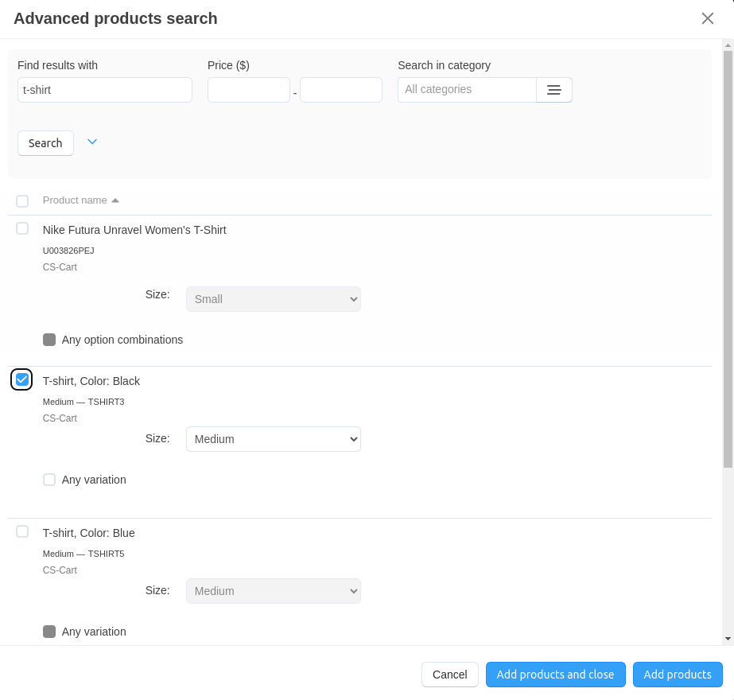Close the Advanced products search dialog
Viewport: 734px width, 700px height.
click(x=707, y=18)
